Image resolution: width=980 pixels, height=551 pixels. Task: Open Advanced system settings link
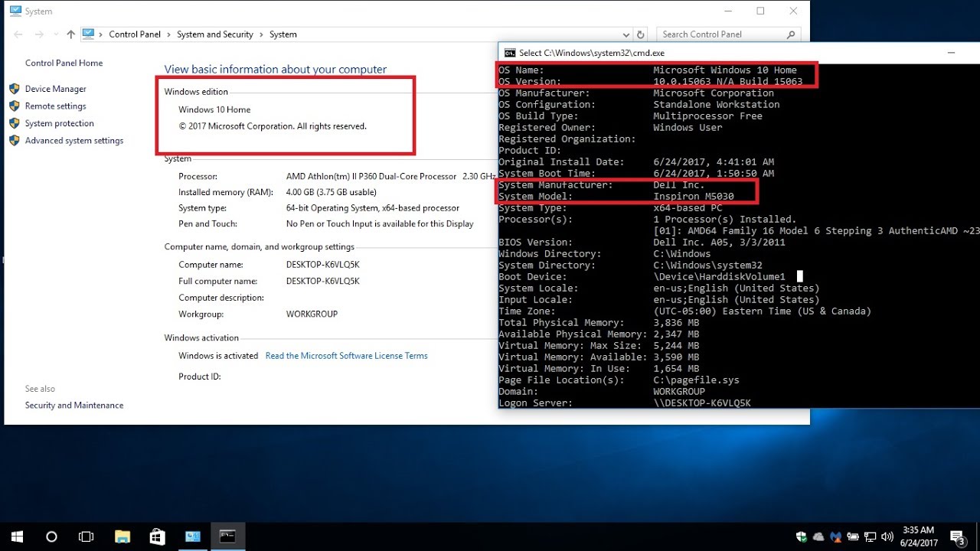point(73,141)
